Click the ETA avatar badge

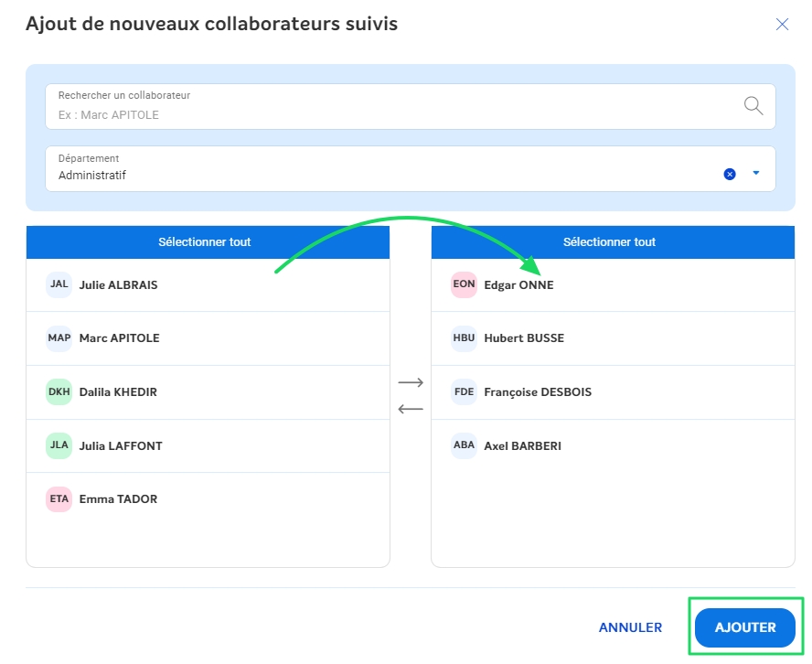(59, 498)
